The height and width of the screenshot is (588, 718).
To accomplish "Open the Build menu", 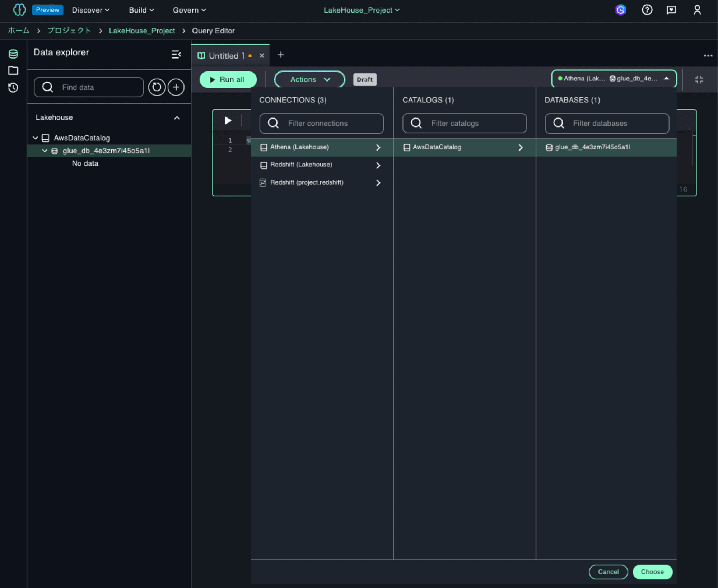I will pyautogui.click(x=141, y=10).
